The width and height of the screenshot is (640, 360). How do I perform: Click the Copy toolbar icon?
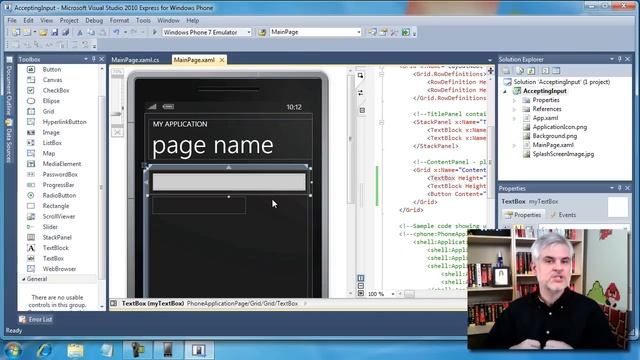click(91, 32)
